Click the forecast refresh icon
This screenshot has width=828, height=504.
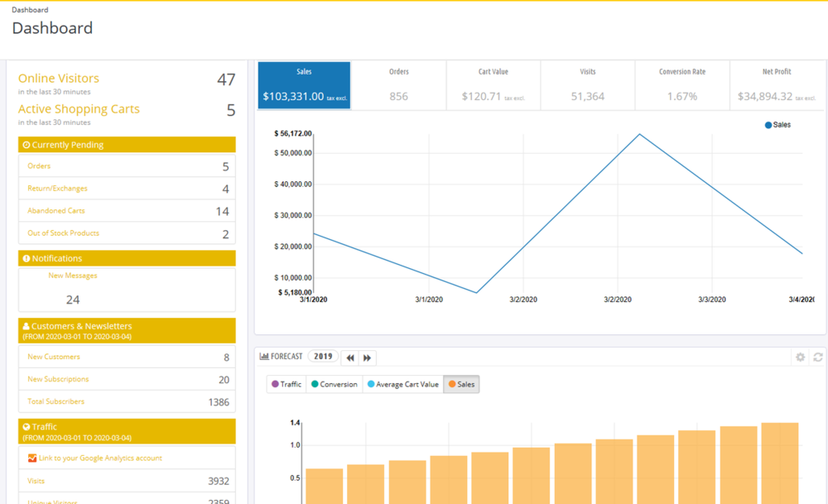point(818,358)
